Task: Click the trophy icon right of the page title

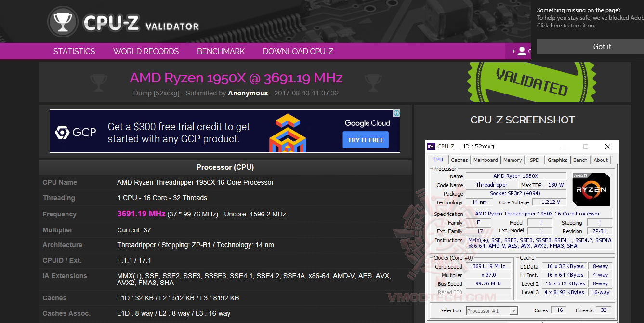Action: tap(373, 82)
